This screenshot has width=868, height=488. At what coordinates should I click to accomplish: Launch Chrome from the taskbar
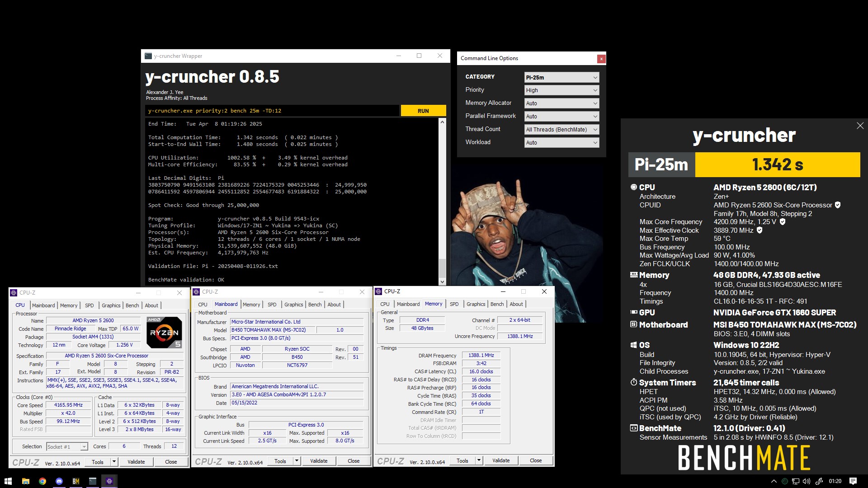pyautogui.click(x=42, y=481)
